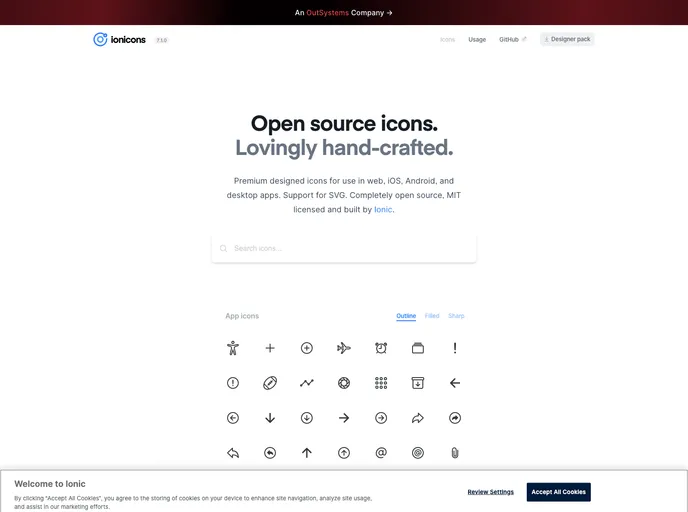This screenshot has width=688, height=512.
Task: Open the Usage page in navigation
Action: 477,40
